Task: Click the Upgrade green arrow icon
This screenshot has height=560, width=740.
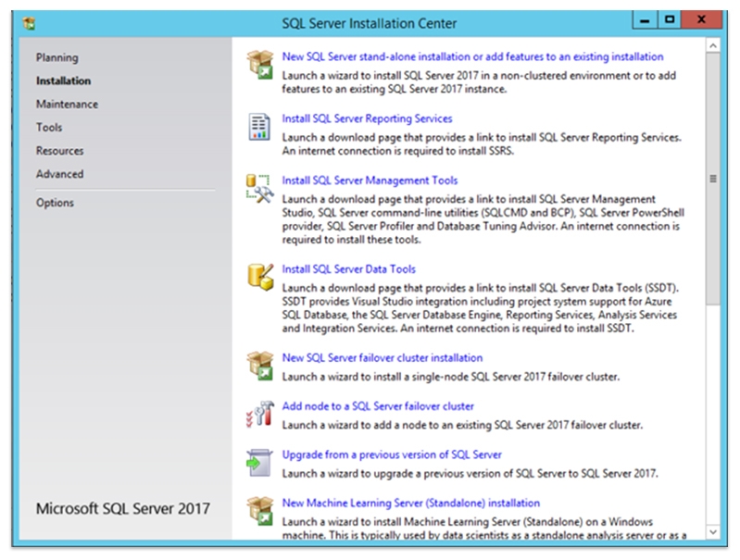Action: 259,463
